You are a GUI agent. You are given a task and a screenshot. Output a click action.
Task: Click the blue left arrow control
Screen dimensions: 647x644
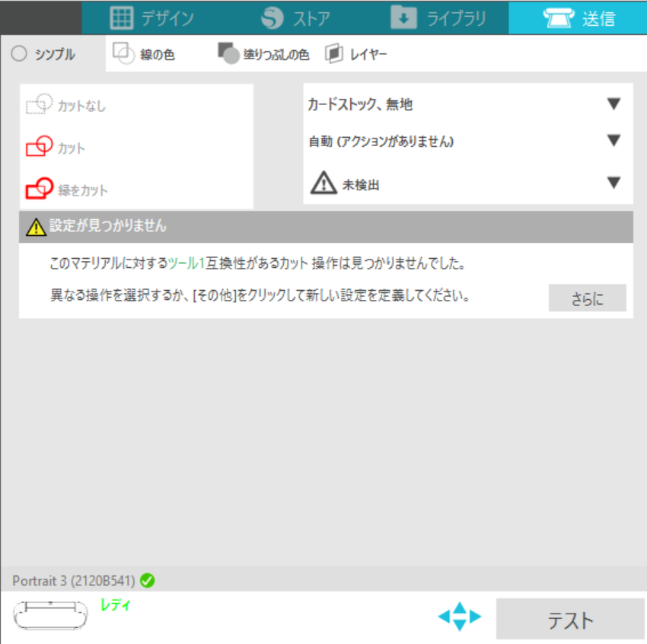click(444, 617)
